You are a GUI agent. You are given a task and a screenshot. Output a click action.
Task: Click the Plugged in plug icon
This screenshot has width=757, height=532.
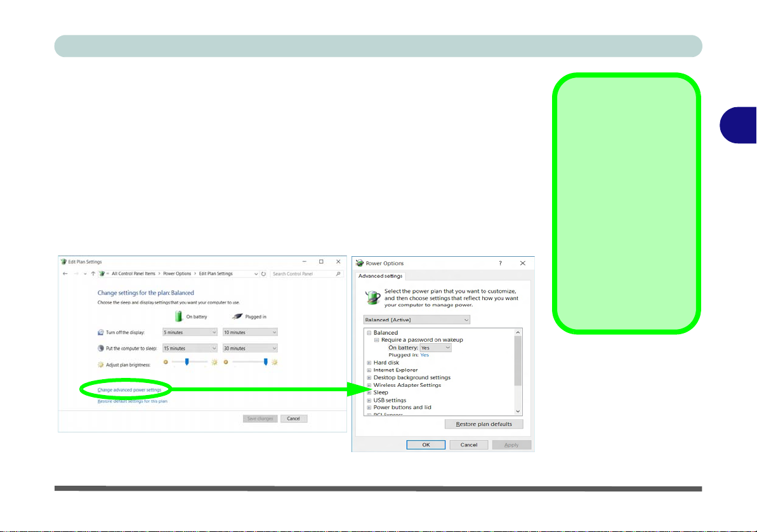tap(237, 316)
